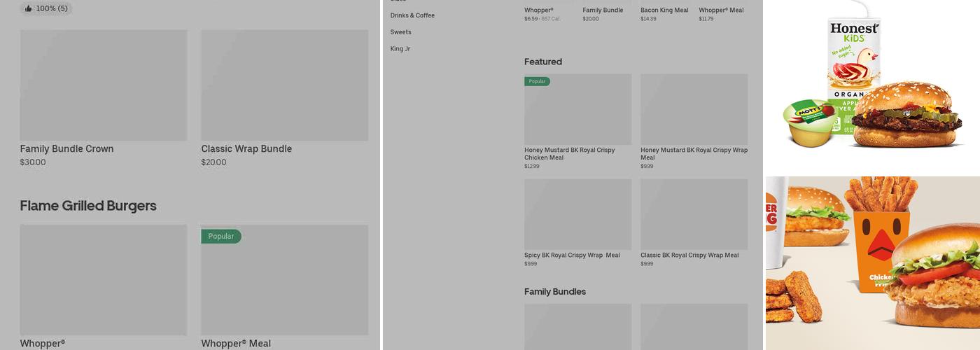
Task: Go to Drinks & Coffee category
Action: point(412,15)
